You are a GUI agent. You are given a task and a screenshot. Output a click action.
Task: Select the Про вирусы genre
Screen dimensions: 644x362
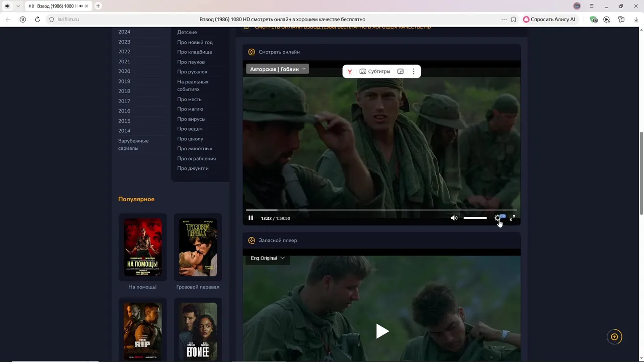tap(191, 119)
